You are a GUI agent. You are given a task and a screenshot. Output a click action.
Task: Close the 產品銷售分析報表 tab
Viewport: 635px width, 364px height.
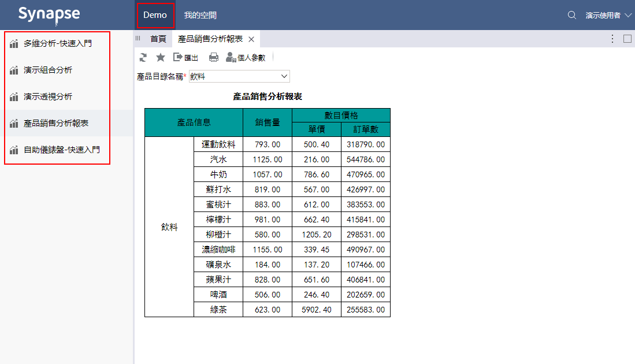tap(251, 39)
